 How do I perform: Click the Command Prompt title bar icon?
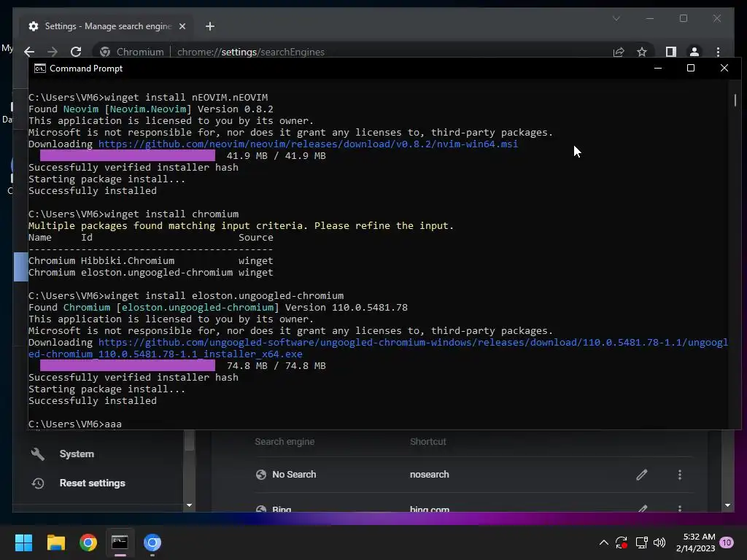40,69
